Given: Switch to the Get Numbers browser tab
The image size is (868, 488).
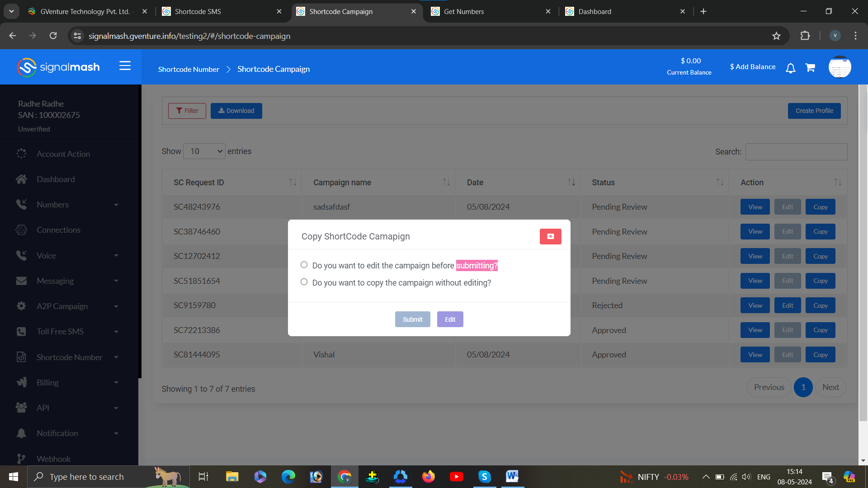Looking at the screenshot, I should click(x=463, y=11).
